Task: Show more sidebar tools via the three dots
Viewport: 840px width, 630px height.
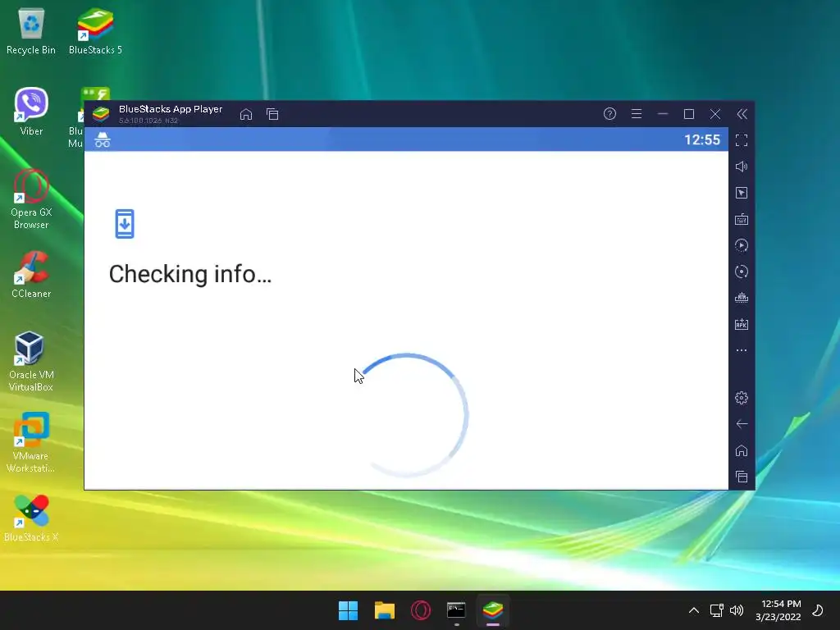Action: 742,350
